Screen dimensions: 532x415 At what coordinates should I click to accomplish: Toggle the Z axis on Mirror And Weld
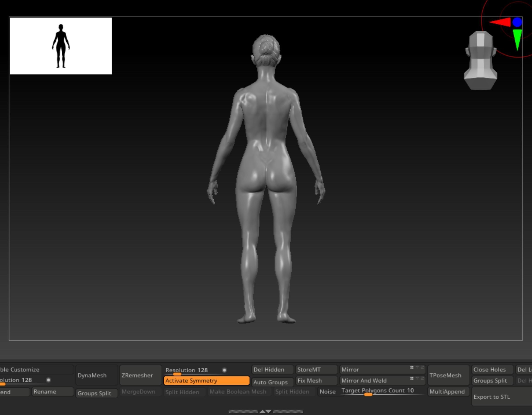pyautogui.click(x=422, y=378)
